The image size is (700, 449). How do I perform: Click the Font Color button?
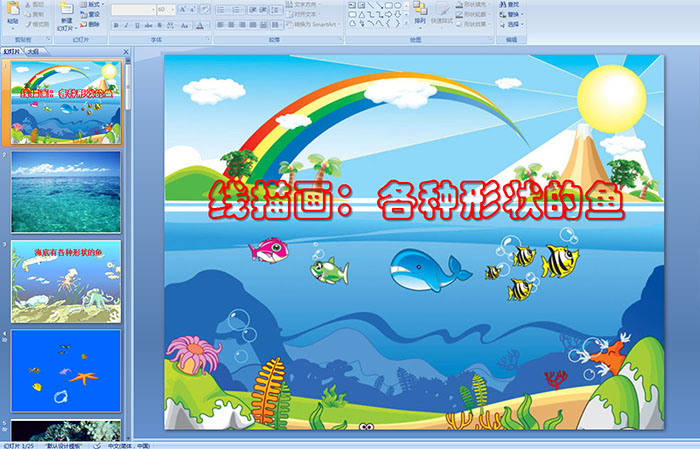[200, 25]
